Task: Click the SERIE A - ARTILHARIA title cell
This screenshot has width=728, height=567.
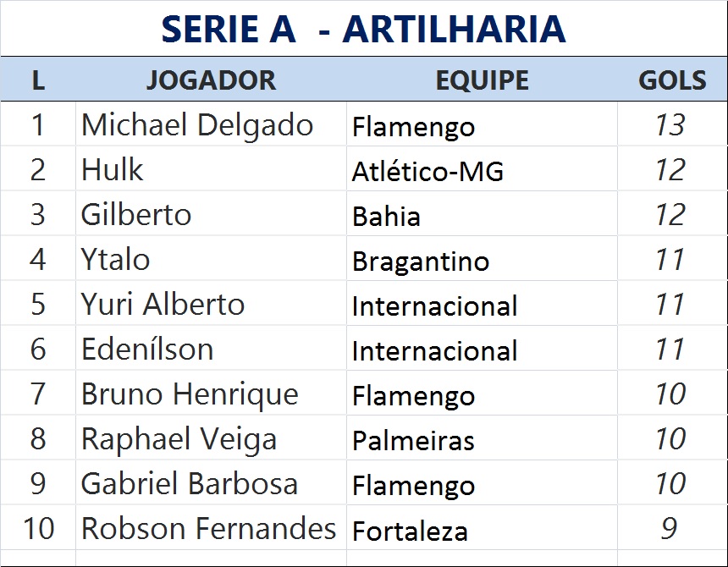Action: [x=363, y=29]
